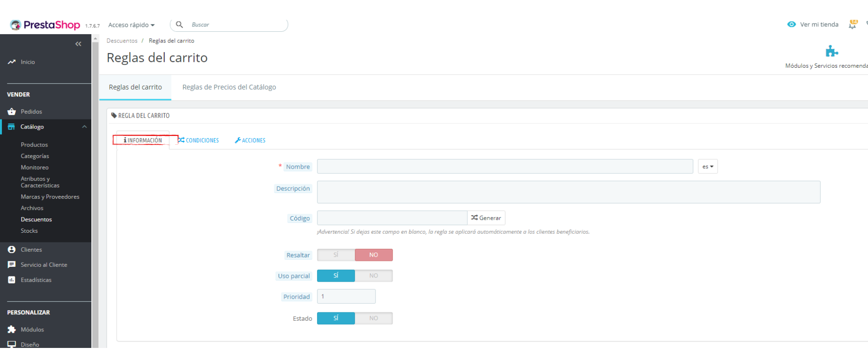Click the Buscar search field

click(229, 24)
